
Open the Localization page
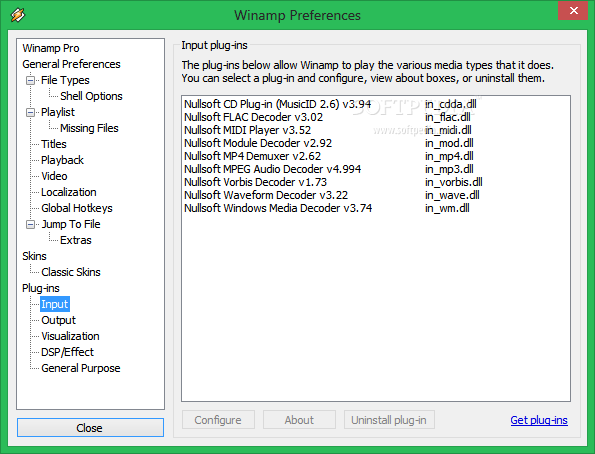point(69,192)
